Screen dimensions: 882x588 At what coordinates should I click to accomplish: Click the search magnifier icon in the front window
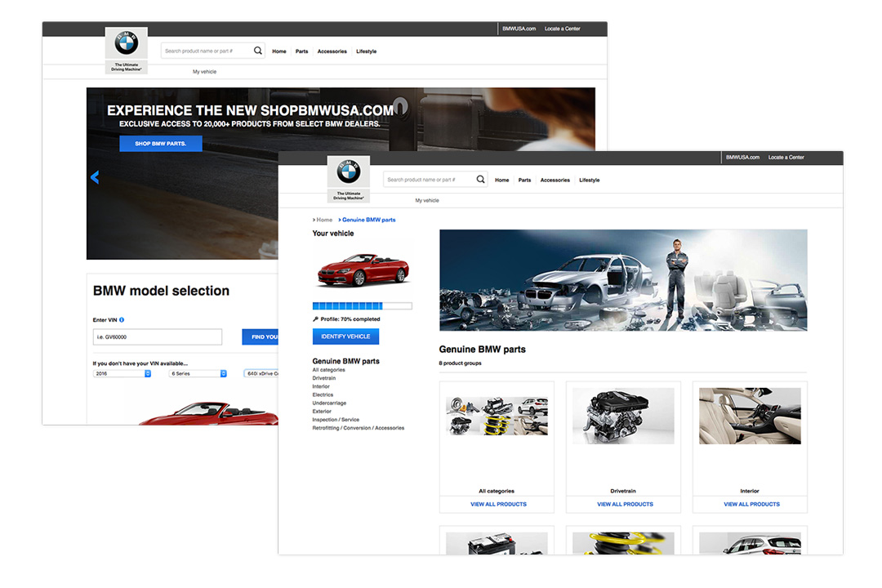tap(480, 180)
